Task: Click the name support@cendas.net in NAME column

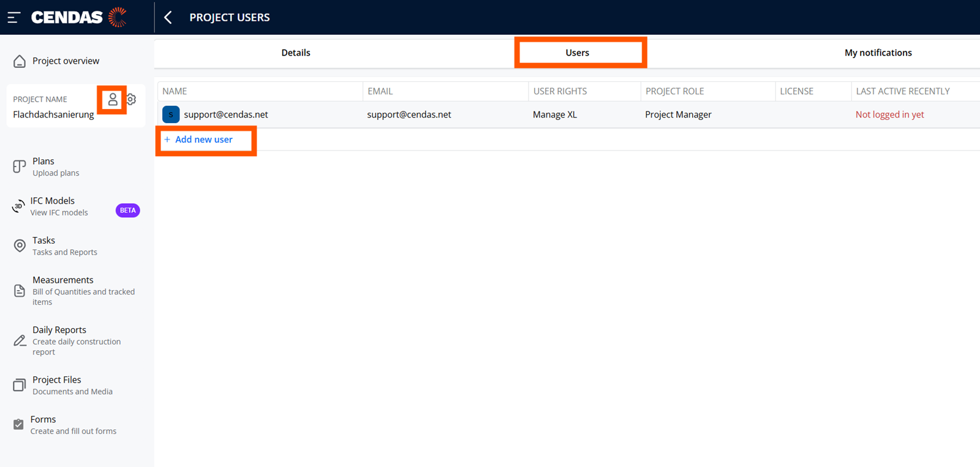Action: point(226,114)
